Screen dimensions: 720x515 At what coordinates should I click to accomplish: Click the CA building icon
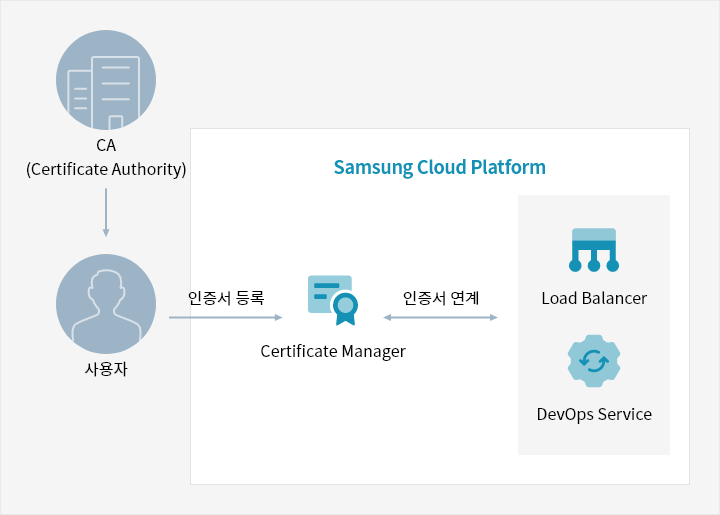(106, 80)
